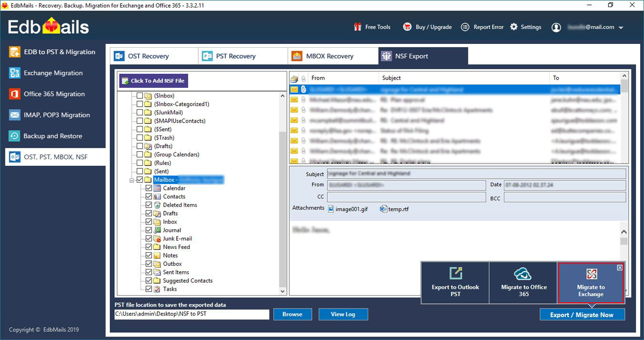Click the Deleted Items recycle icon
The image size is (644, 340).
(157, 205)
